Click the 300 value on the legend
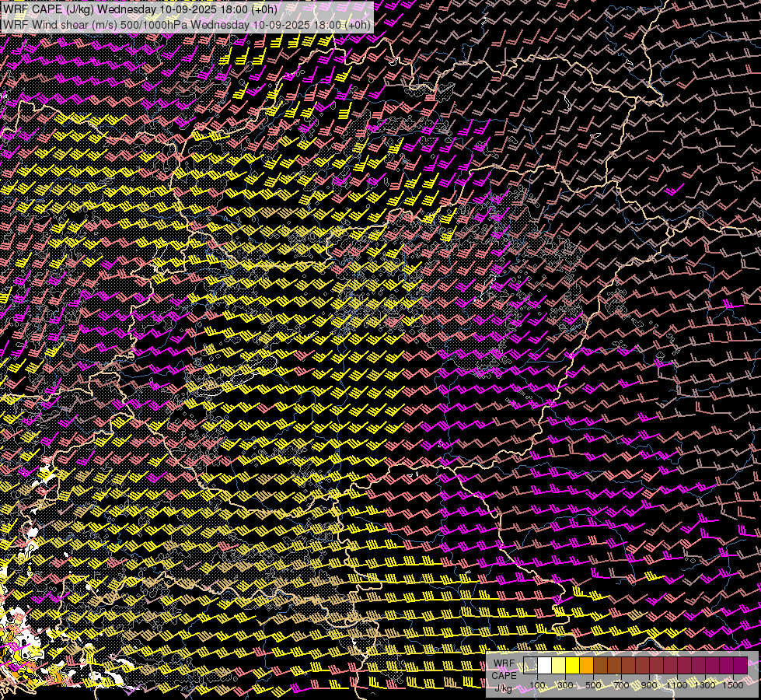This screenshot has width=761, height=700. (x=565, y=685)
